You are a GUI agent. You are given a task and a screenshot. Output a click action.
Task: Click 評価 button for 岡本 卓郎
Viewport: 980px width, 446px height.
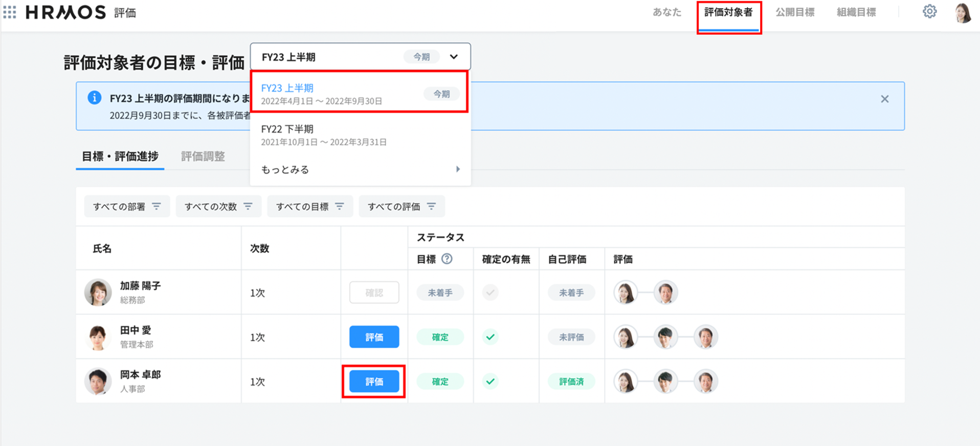374,381
